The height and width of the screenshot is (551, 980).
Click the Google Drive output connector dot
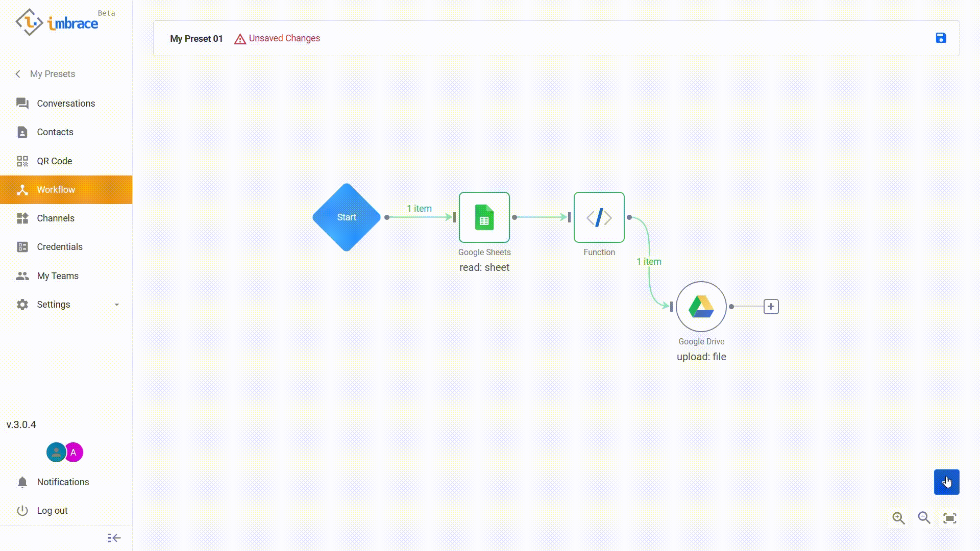coord(731,307)
